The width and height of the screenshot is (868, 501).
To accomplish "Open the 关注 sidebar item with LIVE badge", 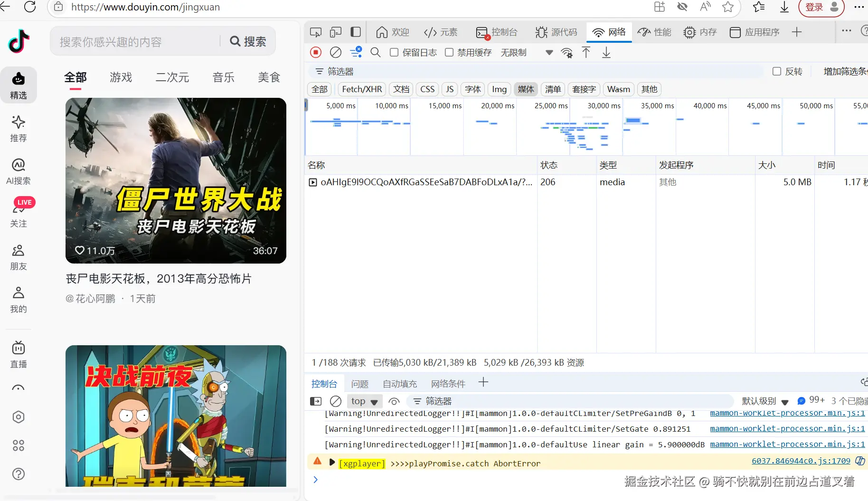I will point(19,213).
